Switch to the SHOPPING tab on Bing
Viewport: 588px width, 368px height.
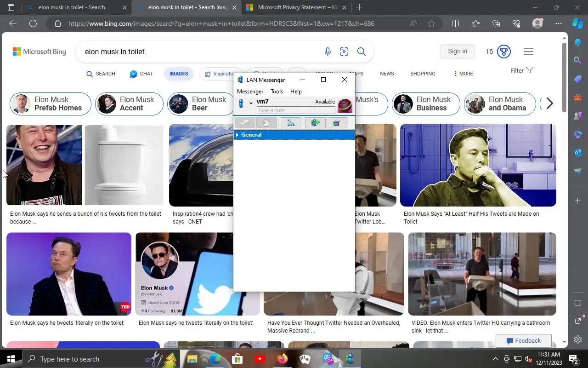click(x=423, y=74)
